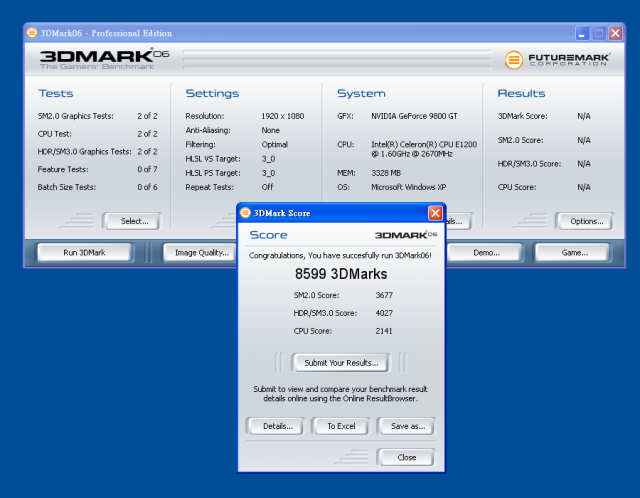The height and width of the screenshot is (498, 640).
Task: Click the Filtering value Optimal
Action: tap(275, 145)
